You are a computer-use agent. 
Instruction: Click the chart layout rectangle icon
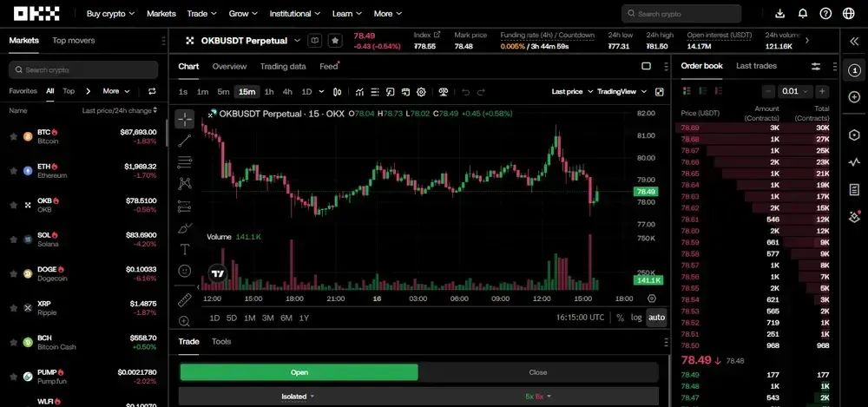[x=646, y=67]
